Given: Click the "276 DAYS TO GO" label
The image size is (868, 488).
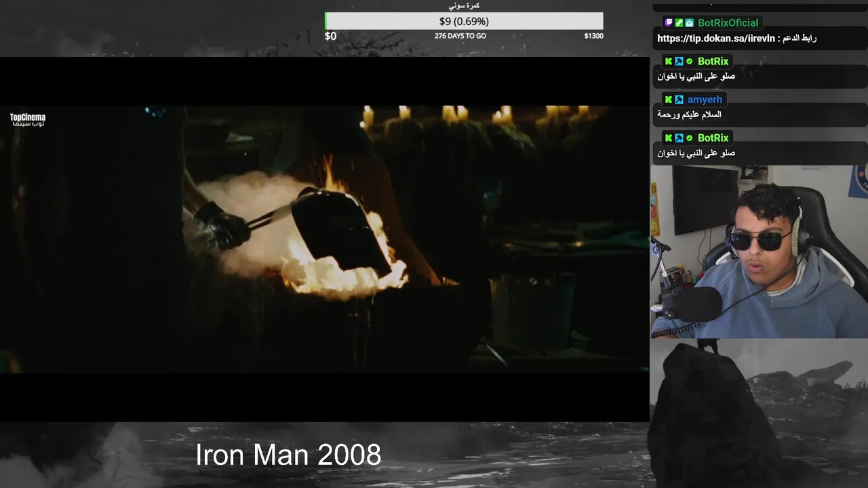Looking at the screenshot, I should [460, 36].
